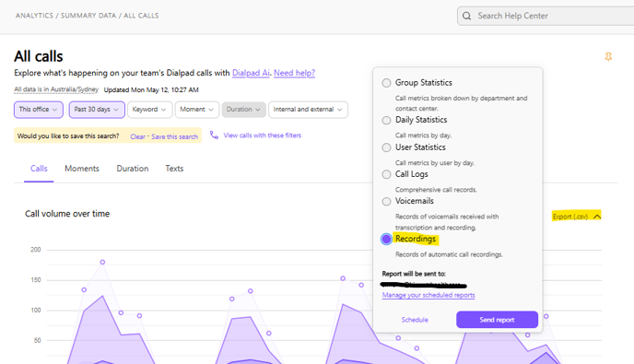
Task: Click the Search Help Center field
Action: point(546,16)
